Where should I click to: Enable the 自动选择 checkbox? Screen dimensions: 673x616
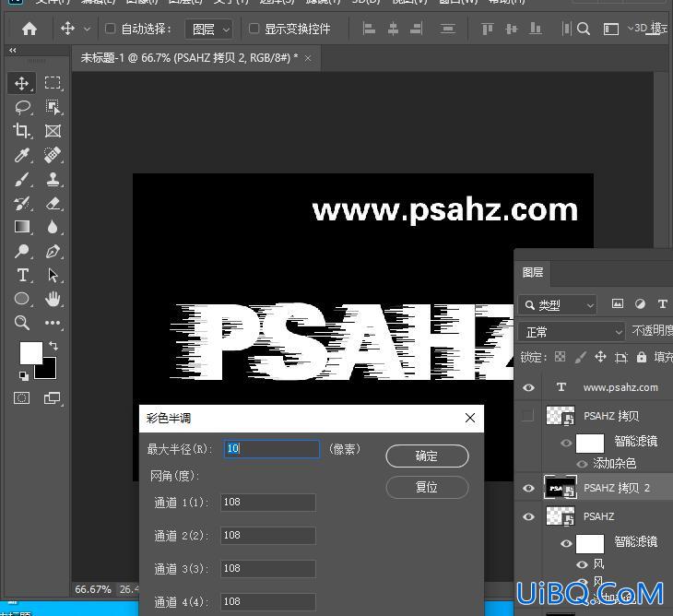pyautogui.click(x=110, y=29)
